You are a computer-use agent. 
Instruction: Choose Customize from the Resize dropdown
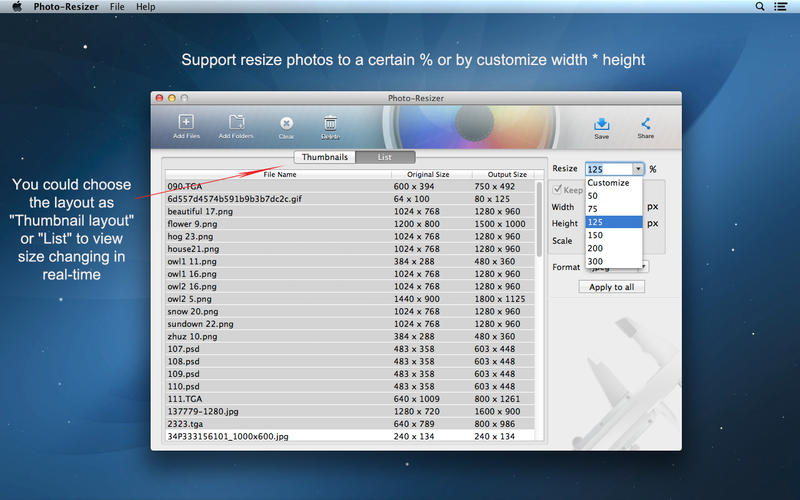(608, 183)
